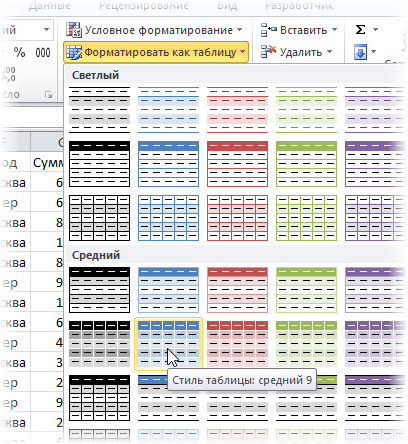Open the Удалить dropdown arrow
Screen dimensions: 408x444
point(329,52)
